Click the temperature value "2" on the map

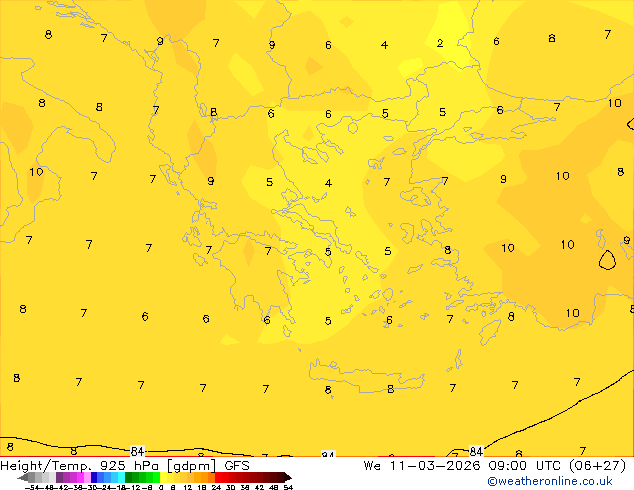click(x=440, y=43)
